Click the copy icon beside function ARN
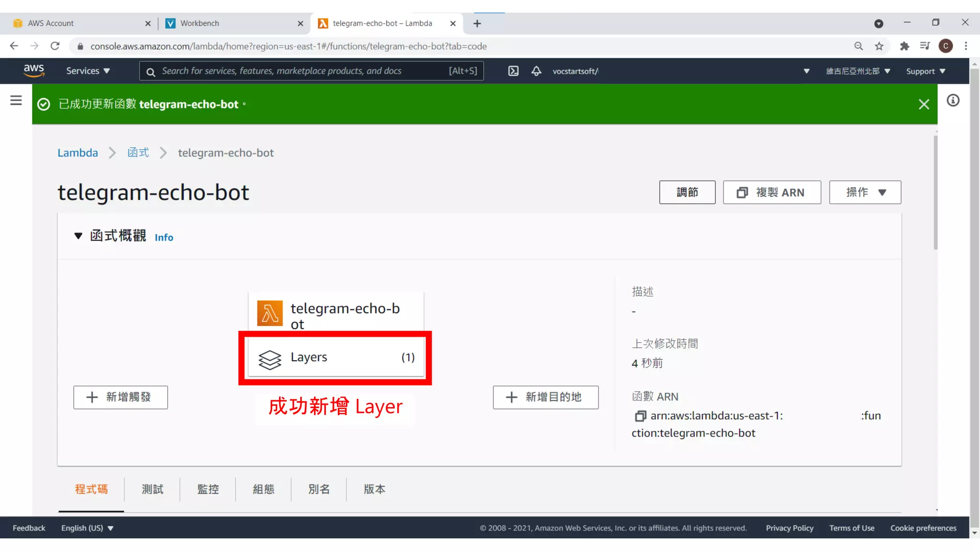 pyautogui.click(x=640, y=416)
